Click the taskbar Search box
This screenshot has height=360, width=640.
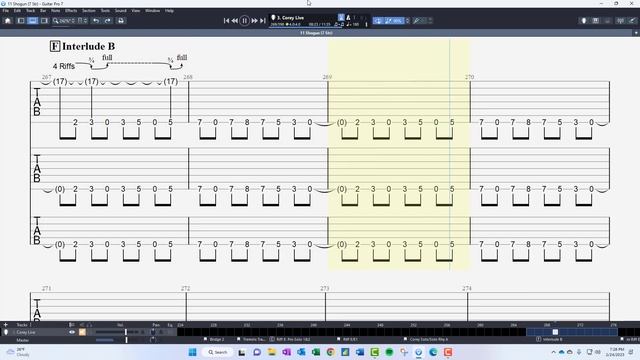218,352
